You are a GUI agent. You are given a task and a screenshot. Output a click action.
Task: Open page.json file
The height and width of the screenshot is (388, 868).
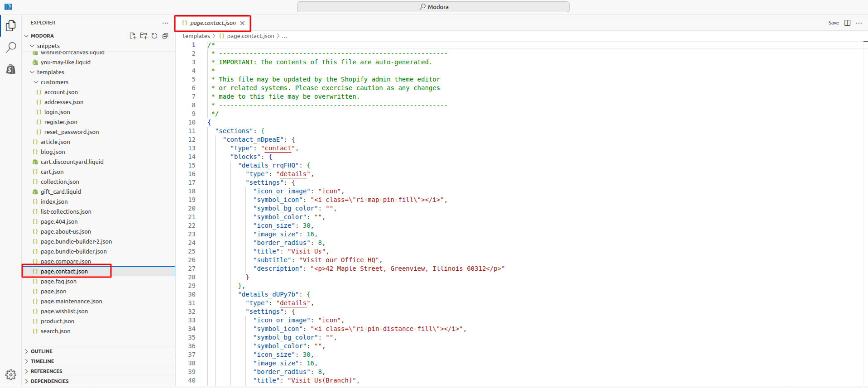point(53,291)
